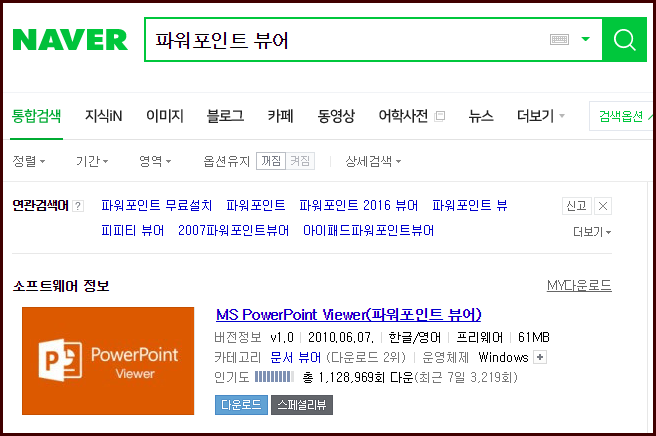Open the 정렬 sort dropdown
The width and height of the screenshot is (656, 436).
(29, 161)
